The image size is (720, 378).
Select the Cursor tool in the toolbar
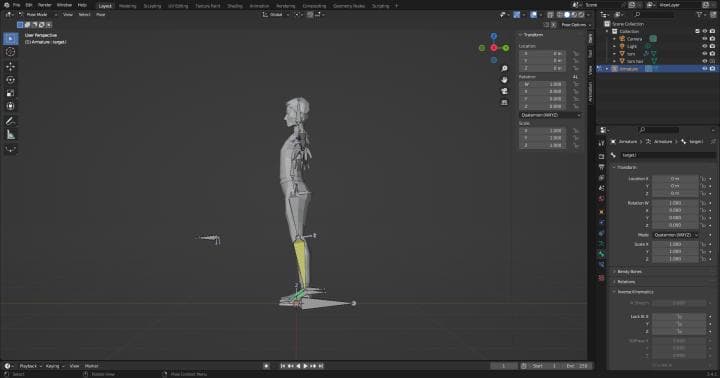(x=10, y=52)
